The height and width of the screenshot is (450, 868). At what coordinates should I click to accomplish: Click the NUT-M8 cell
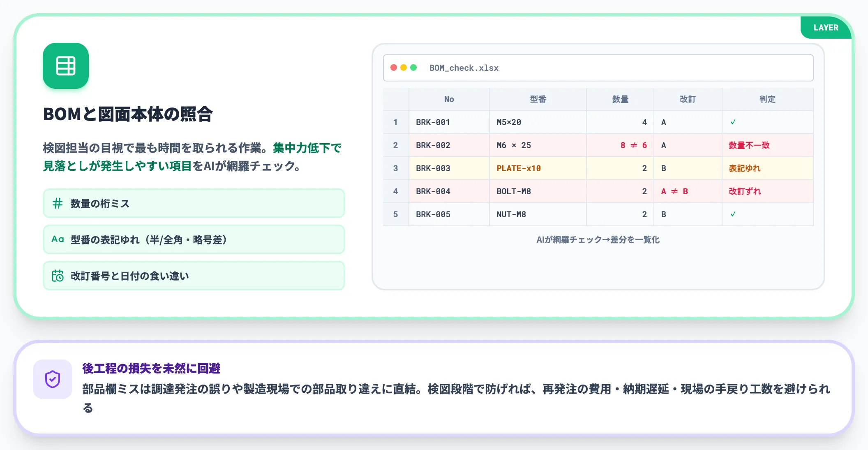[538, 214]
